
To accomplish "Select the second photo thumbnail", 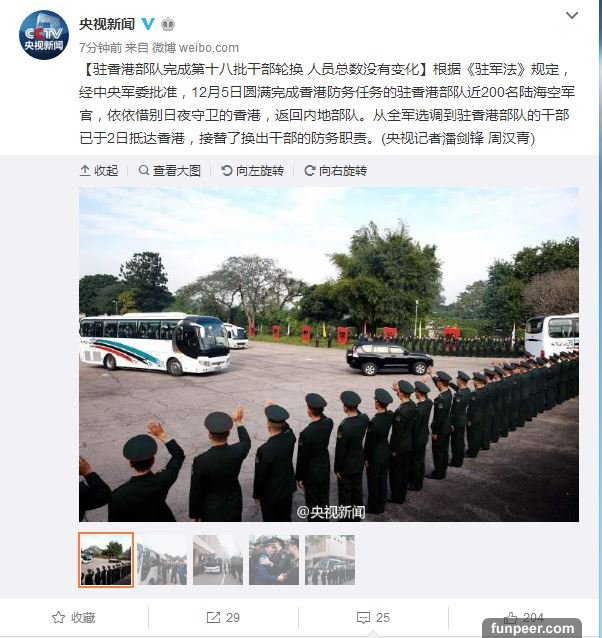I will [162, 560].
